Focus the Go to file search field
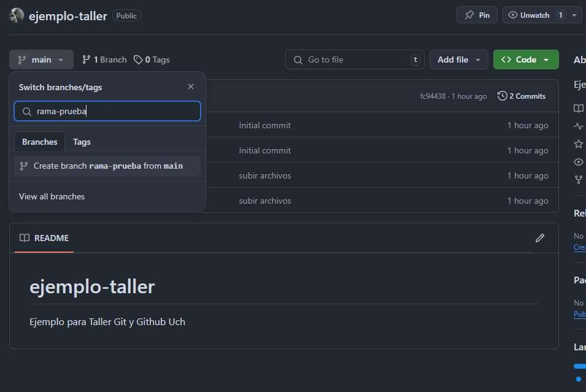Screen dimensions: 586x392 355,60
